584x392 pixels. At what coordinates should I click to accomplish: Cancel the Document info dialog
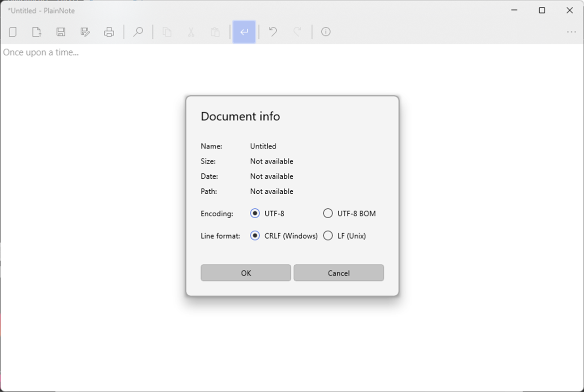(339, 272)
